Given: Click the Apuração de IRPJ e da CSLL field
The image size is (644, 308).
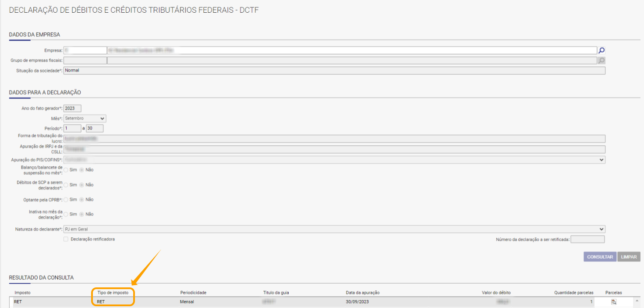Looking at the screenshot, I should tap(334, 149).
